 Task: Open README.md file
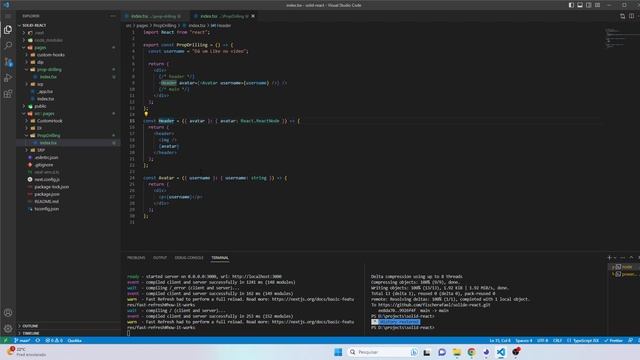point(69,202)
